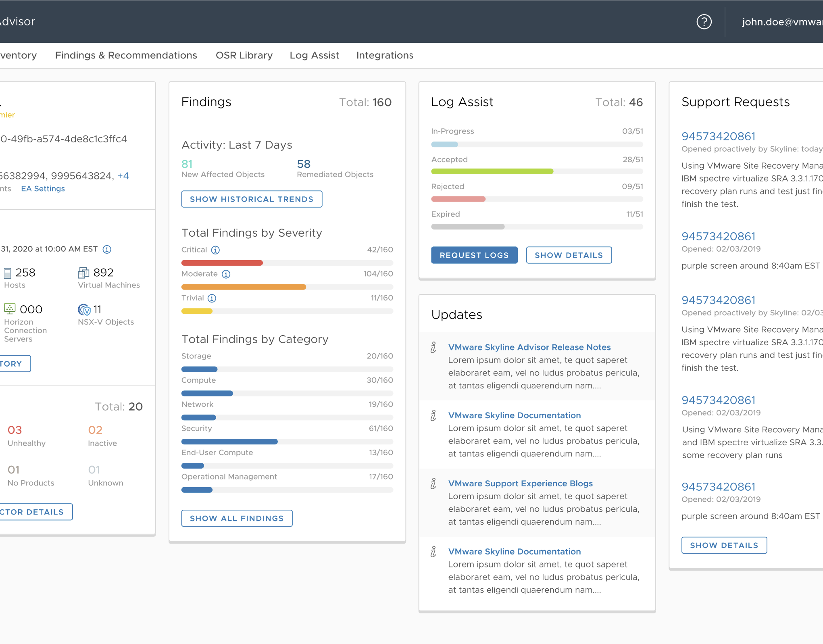This screenshot has height=644, width=823.
Task: Click the Hosts server icon
Action: click(x=8, y=273)
